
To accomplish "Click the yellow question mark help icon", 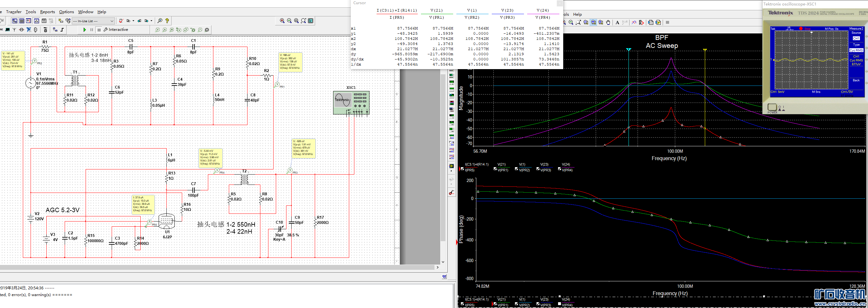I will pyautogui.click(x=167, y=21).
